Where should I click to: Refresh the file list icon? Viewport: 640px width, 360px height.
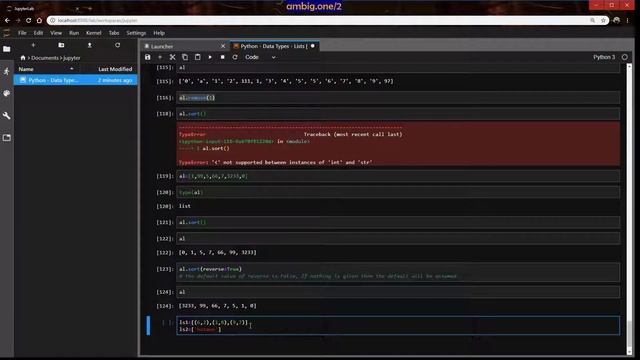[118, 45]
